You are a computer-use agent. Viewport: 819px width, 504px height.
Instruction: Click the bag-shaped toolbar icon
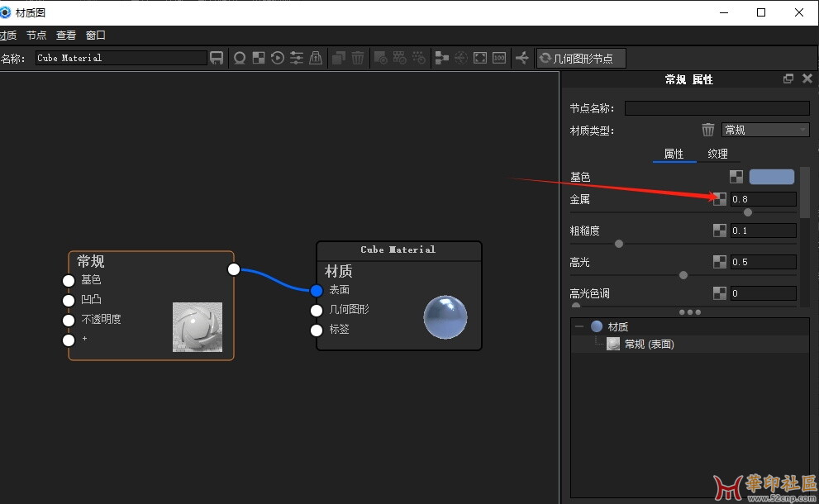coord(316,58)
